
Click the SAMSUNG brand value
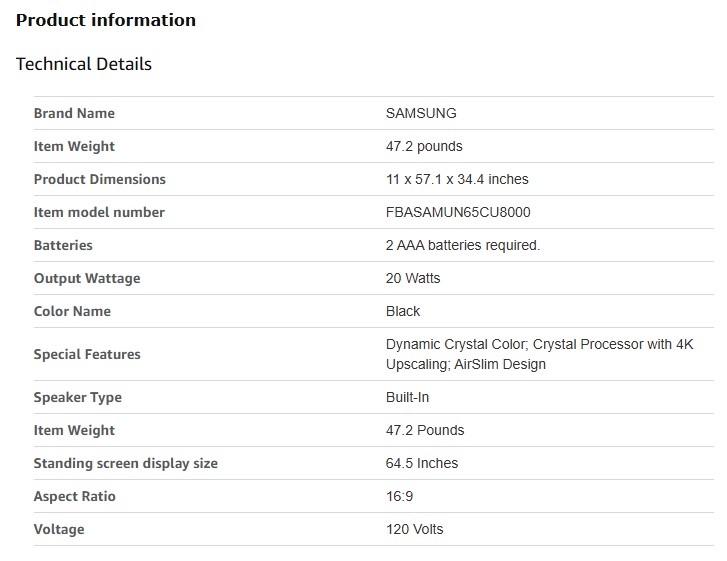coord(421,113)
